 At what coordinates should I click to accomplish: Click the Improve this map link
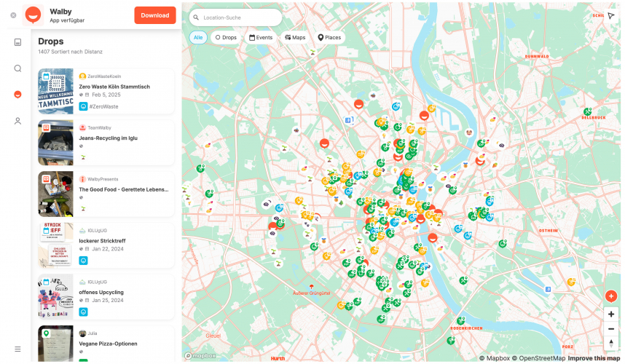[x=594, y=358]
